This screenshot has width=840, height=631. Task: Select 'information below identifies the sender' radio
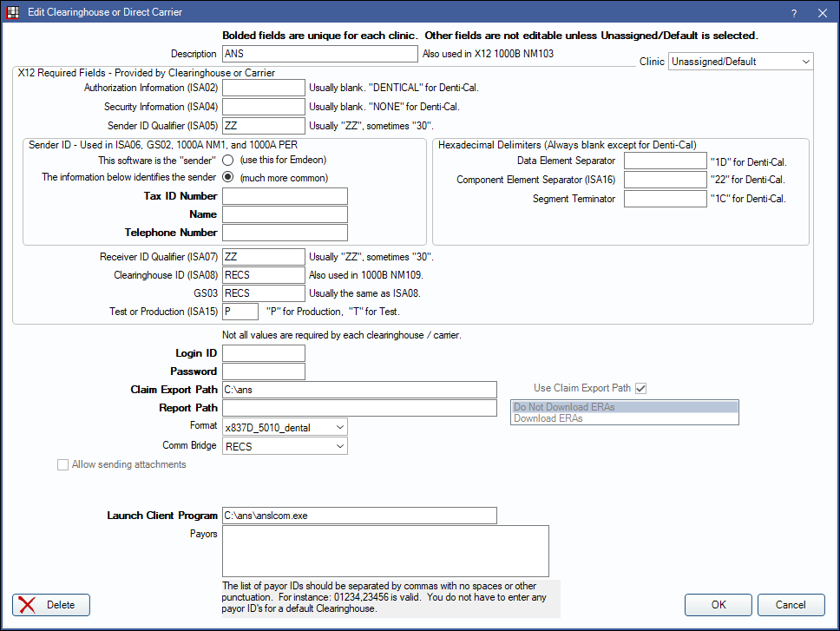[228, 177]
